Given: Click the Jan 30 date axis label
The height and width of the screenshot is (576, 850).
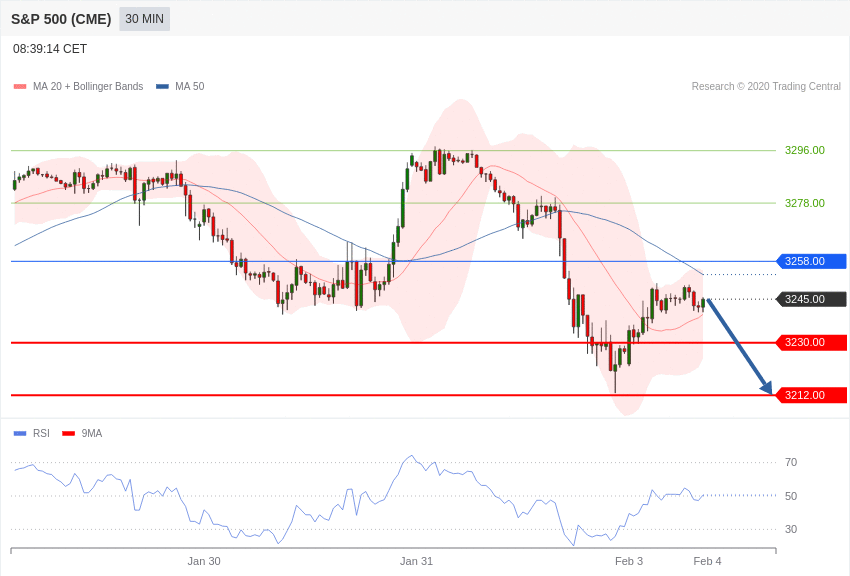Looking at the screenshot, I should coord(204,561).
